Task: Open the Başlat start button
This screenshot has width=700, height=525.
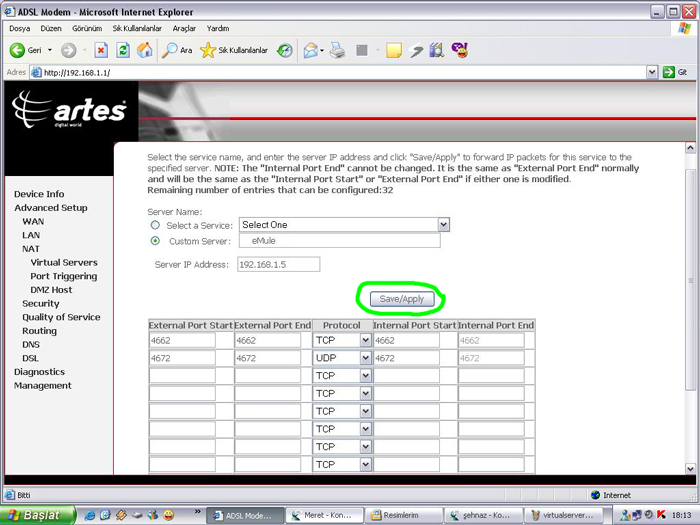Action: coord(38,515)
